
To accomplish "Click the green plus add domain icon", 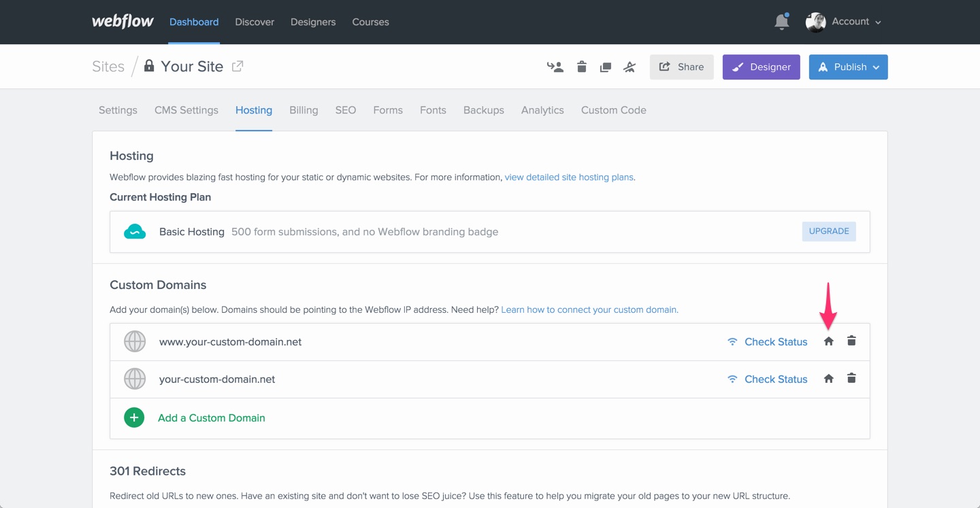I will (134, 418).
